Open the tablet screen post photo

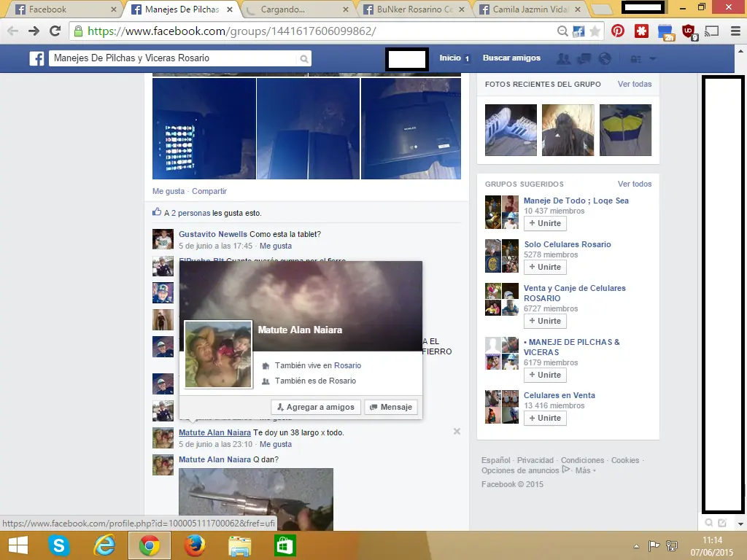[204, 128]
